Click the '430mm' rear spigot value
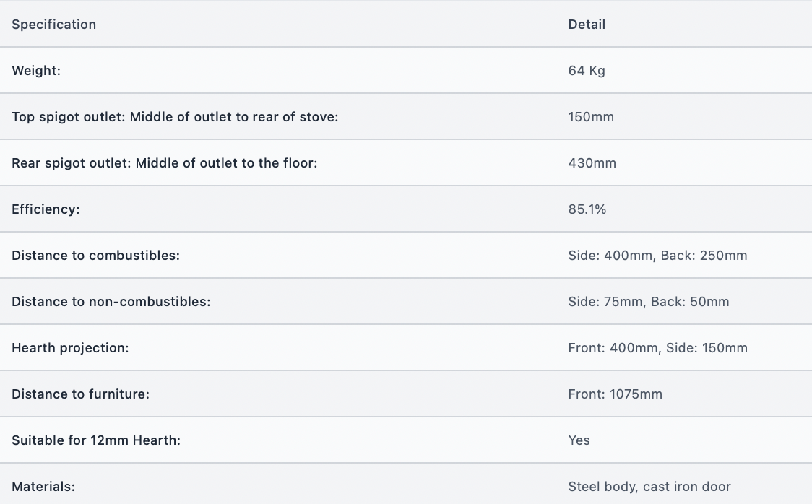The height and width of the screenshot is (504, 812). click(592, 163)
